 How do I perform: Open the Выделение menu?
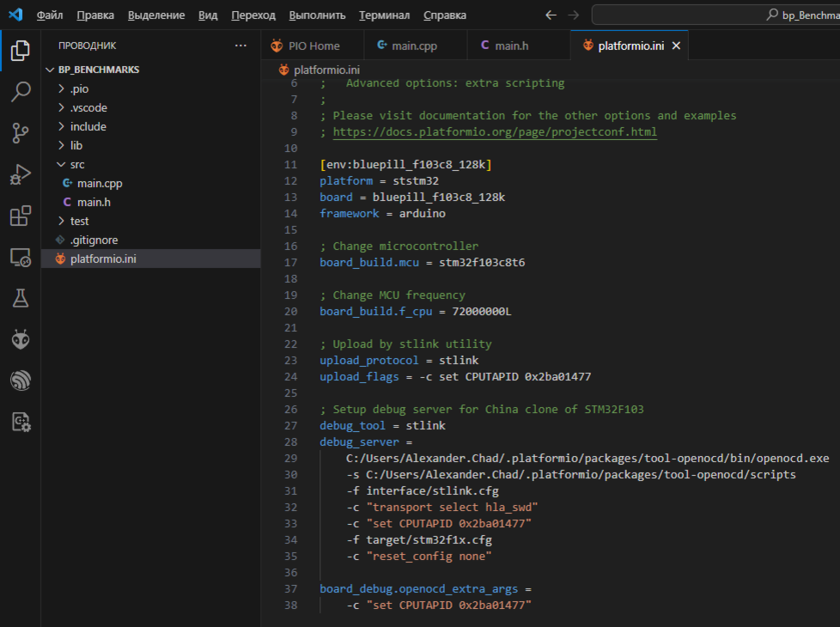click(156, 15)
